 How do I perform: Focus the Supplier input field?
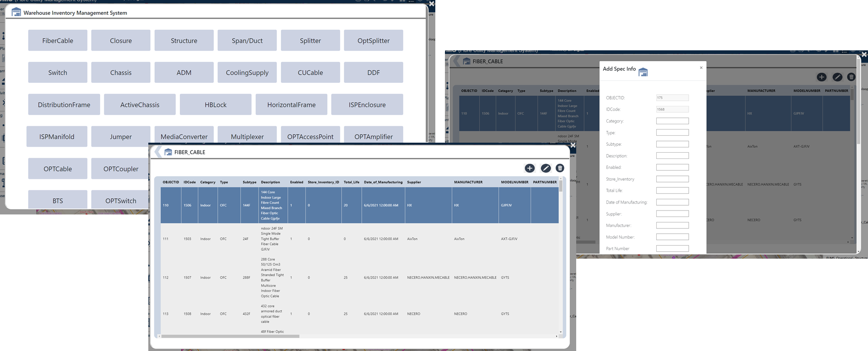coord(672,214)
